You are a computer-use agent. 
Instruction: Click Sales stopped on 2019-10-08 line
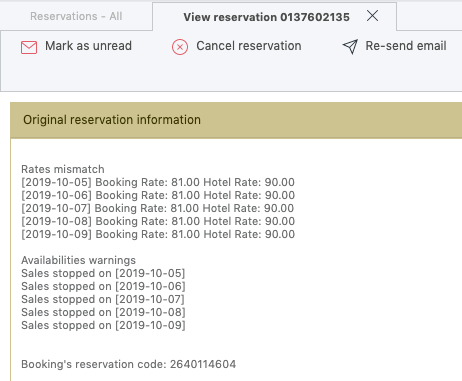[x=103, y=312]
